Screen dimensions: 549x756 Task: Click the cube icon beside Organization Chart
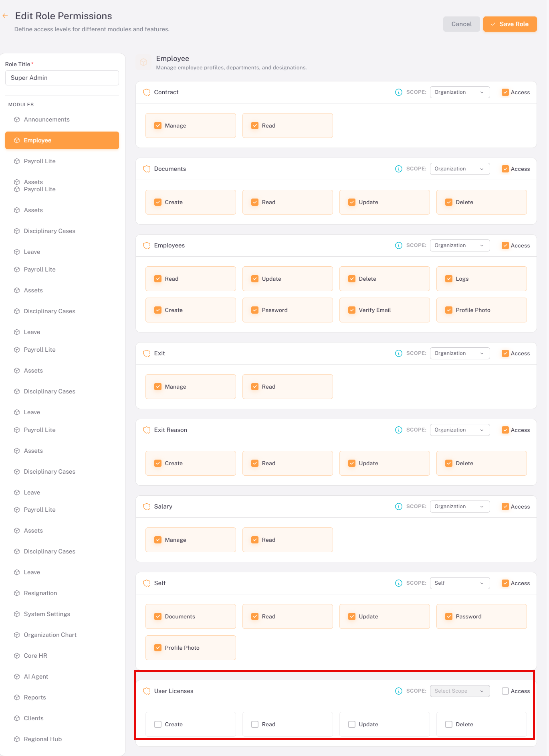17,635
